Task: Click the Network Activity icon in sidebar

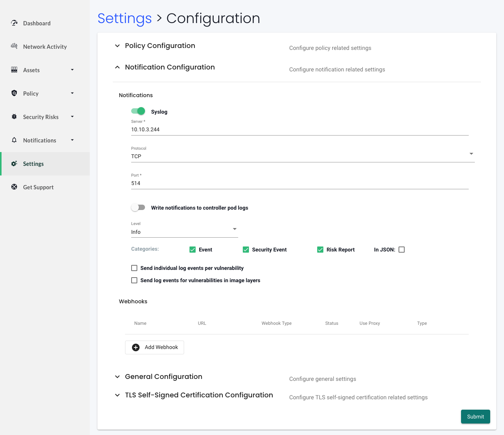Action: (x=14, y=46)
